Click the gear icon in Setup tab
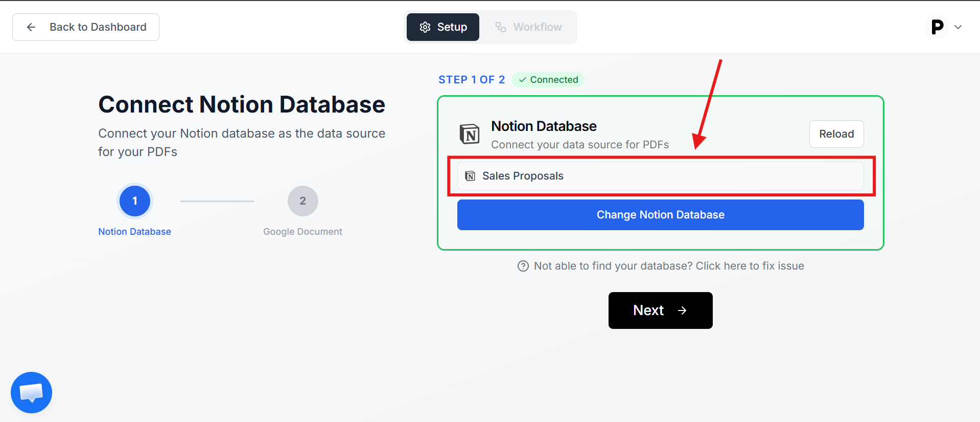Image resolution: width=980 pixels, height=422 pixels. point(425,27)
